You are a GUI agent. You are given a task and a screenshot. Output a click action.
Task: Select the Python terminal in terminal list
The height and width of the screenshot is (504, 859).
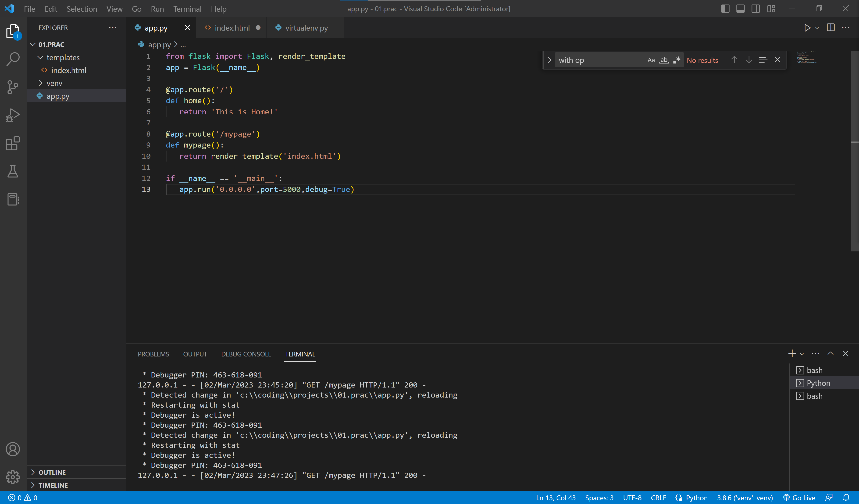tap(824, 383)
